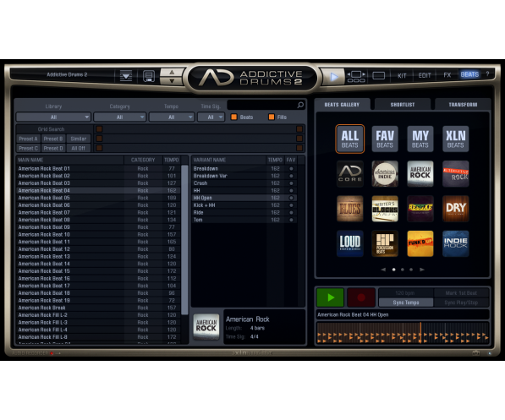Image resolution: width=505 pixels, height=420 pixels.
Task: Select the FAV BEATS gallery tile
Action: click(x=385, y=139)
